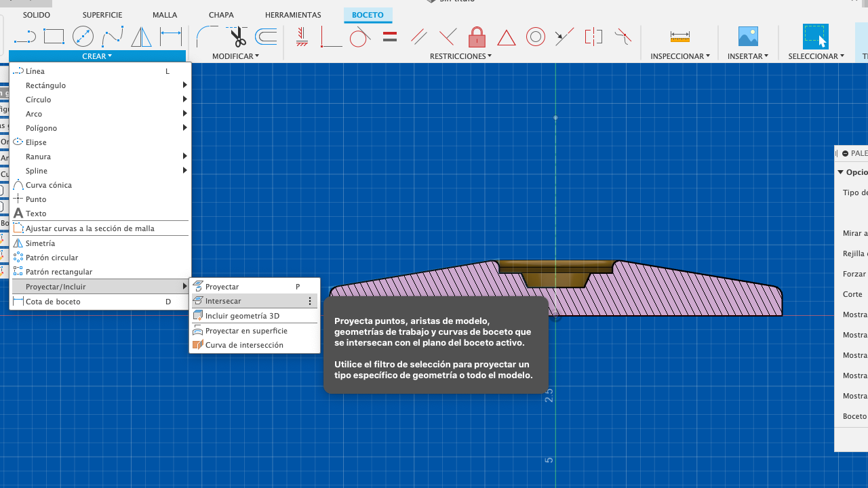This screenshot has width=868, height=488.
Task: Collapse the Opciones section in palette
Action: pyautogui.click(x=841, y=172)
